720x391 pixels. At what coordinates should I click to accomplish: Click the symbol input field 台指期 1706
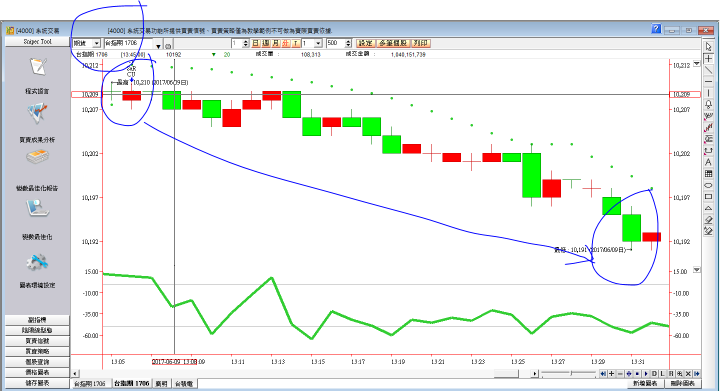[x=129, y=43]
